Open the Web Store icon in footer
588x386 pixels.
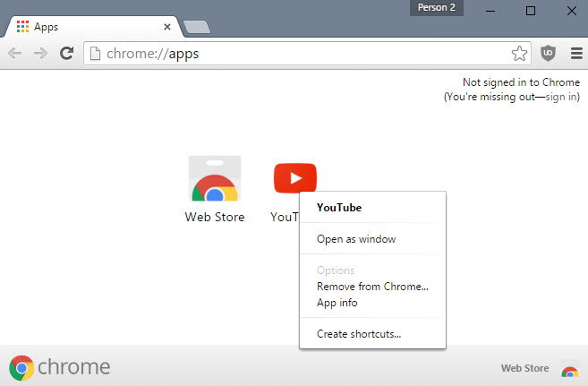point(569,372)
